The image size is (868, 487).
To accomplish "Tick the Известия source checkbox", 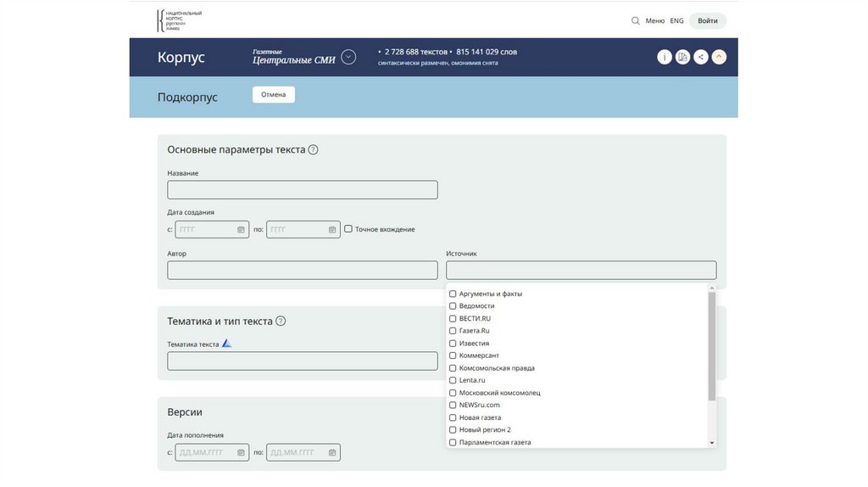I will [453, 343].
